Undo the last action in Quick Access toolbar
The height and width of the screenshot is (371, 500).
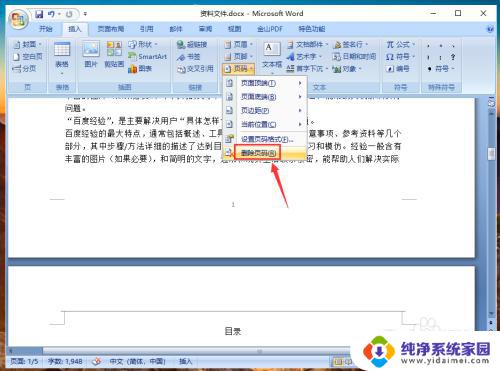click(x=51, y=14)
